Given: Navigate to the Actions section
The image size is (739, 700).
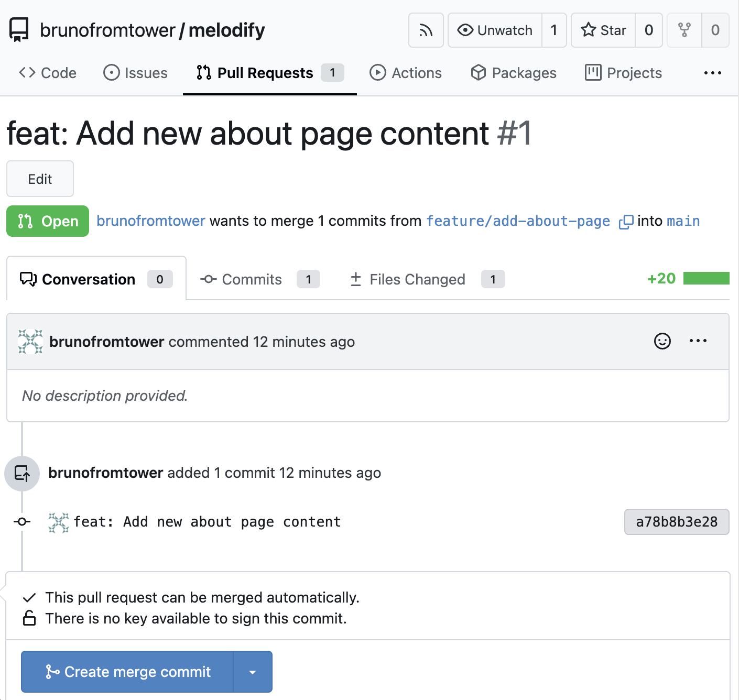Looking at the screenshot, I should [x=406, y=73].
